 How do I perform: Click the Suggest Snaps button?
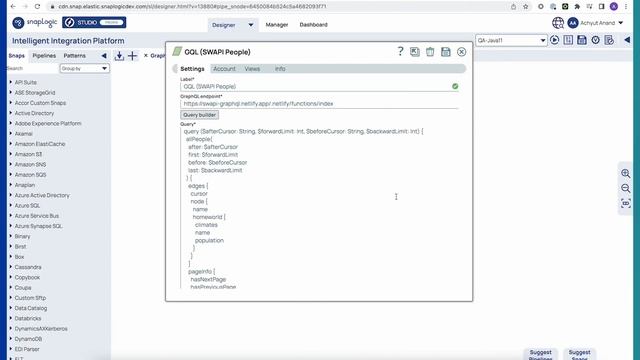tap(580, 354)
